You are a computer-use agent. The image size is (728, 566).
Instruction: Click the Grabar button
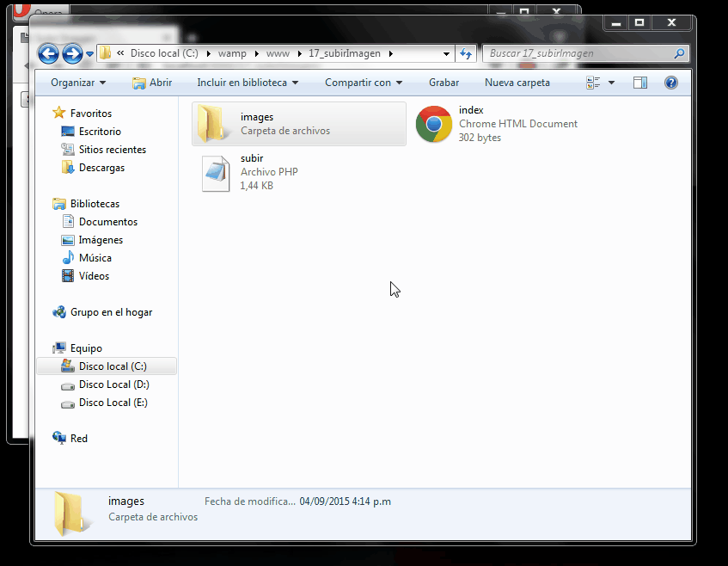pos(444,83)
